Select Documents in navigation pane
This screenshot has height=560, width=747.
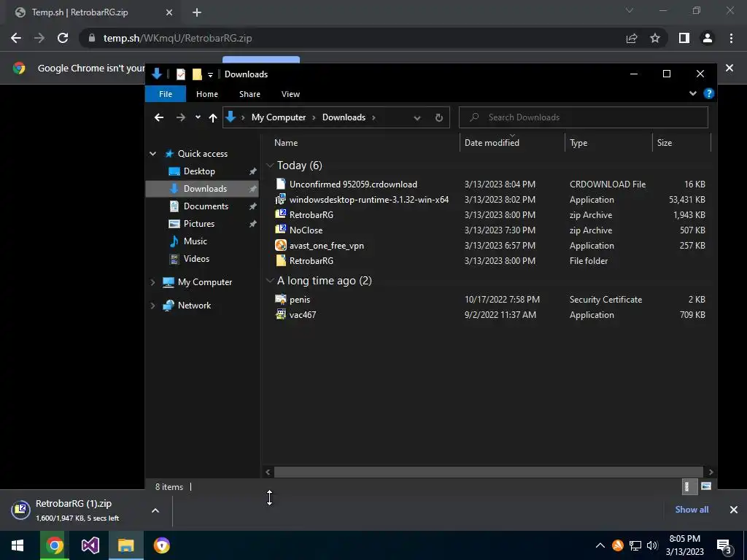(206, 206)
